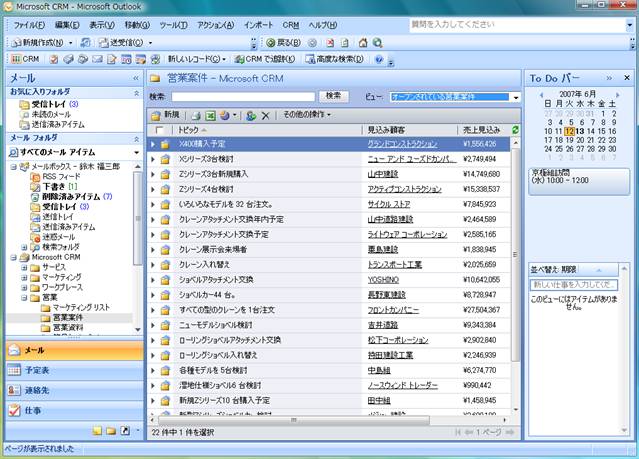The image size is (639, 459).
Task: Click the appointment calendar icon in CRM toolbar
Action: (126, 60)
